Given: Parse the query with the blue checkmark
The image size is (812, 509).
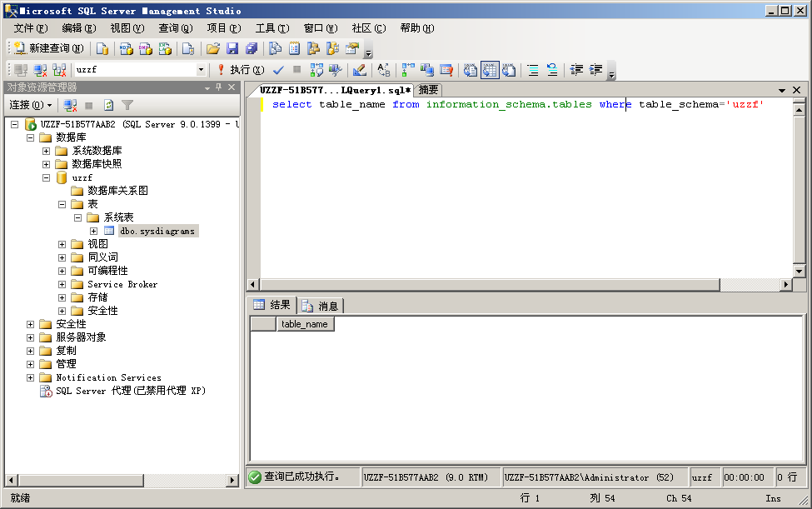Looking at the screenshot, I should tap(278, 70).
